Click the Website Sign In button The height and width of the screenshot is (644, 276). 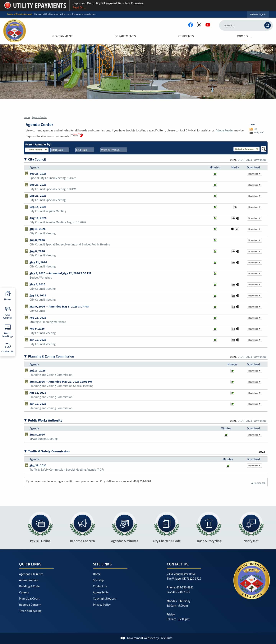258,14
